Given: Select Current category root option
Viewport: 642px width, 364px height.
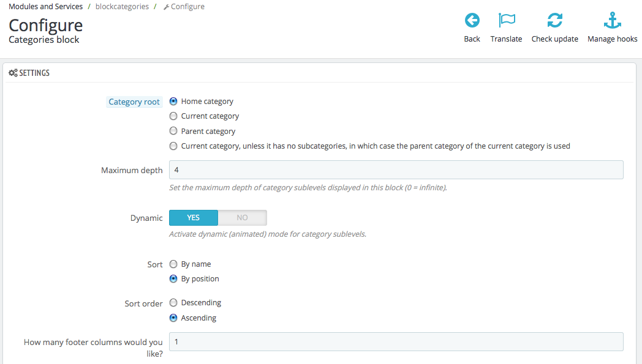Looking at the screenshot, I should 173,116.
